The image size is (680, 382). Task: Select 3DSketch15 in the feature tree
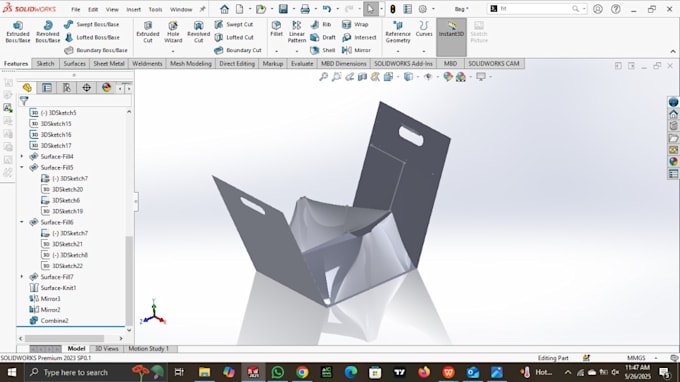50,124
